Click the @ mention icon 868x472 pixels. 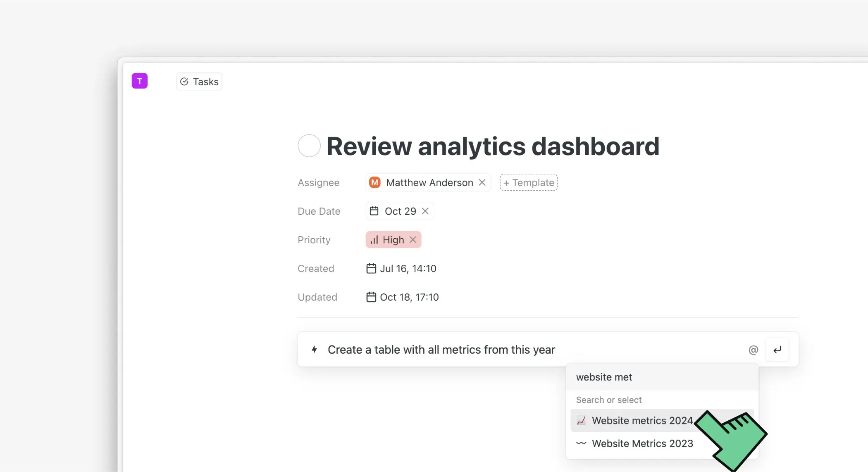click(753, 350)
